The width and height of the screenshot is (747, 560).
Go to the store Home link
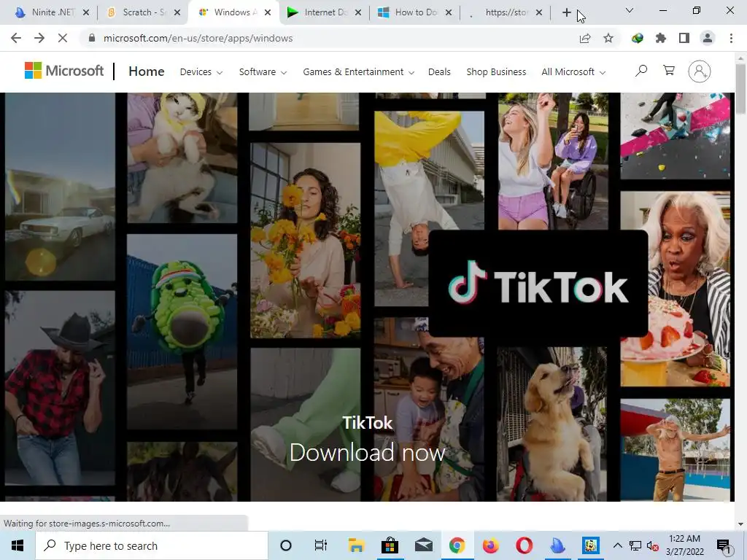[146, 71]
